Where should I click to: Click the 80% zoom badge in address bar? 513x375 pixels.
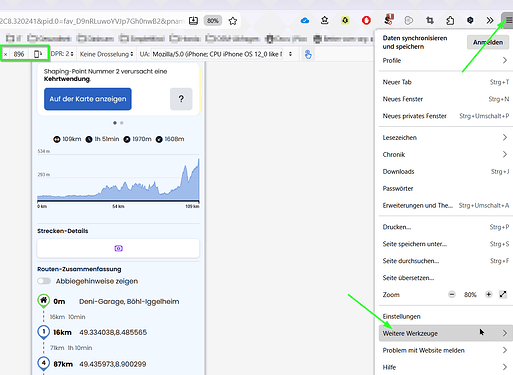[x=213, y=21]
